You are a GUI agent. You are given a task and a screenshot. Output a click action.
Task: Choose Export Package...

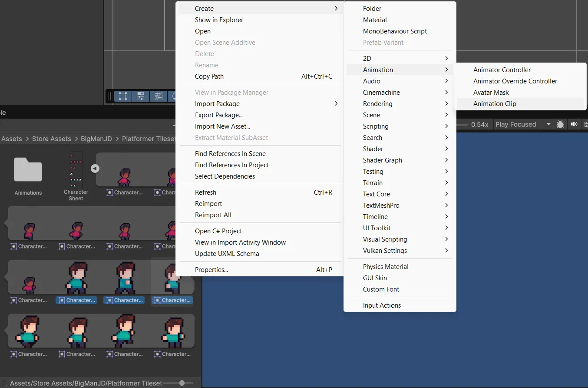[x=261, y=115]
